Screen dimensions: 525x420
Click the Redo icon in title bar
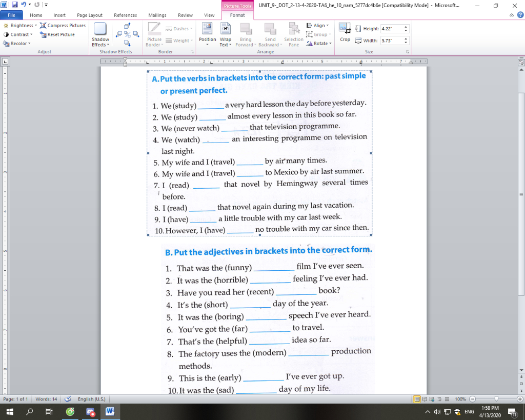[37, 5]
